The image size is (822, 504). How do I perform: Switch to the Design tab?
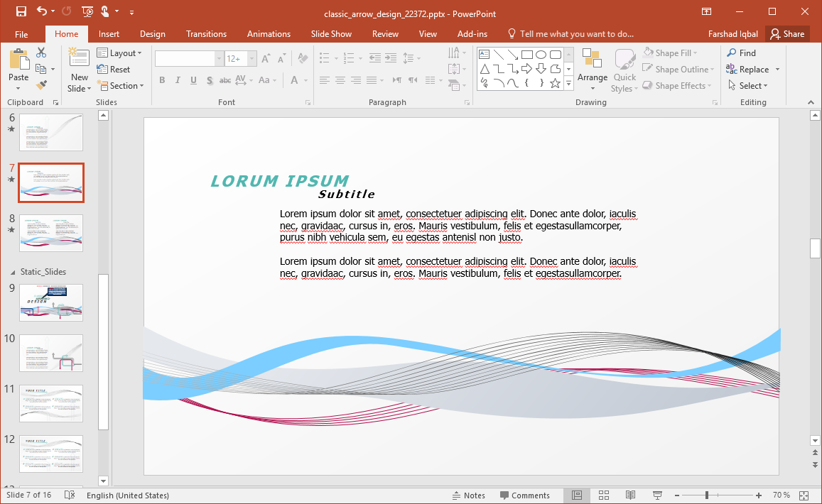(152, 34)
